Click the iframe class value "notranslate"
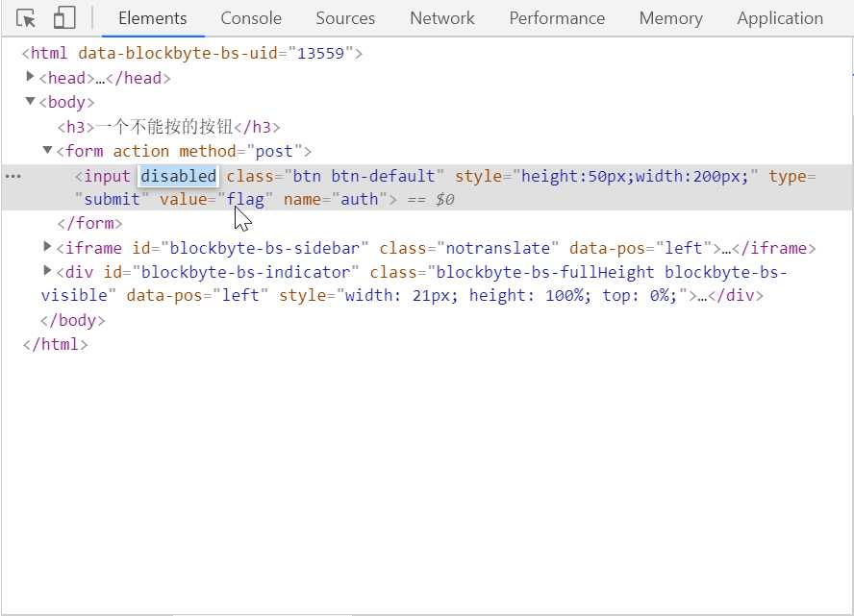854x616 pixels. (x=498, y=248)
